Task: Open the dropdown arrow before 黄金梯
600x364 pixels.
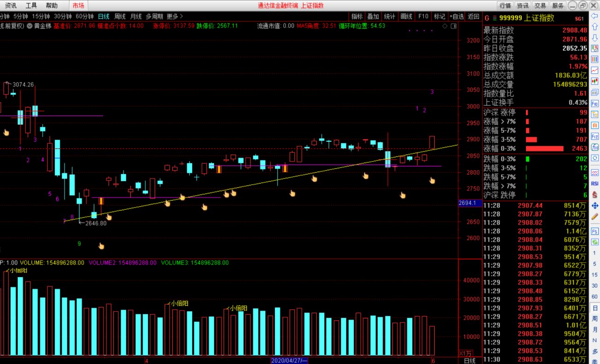Action: [x=30, y=26]
